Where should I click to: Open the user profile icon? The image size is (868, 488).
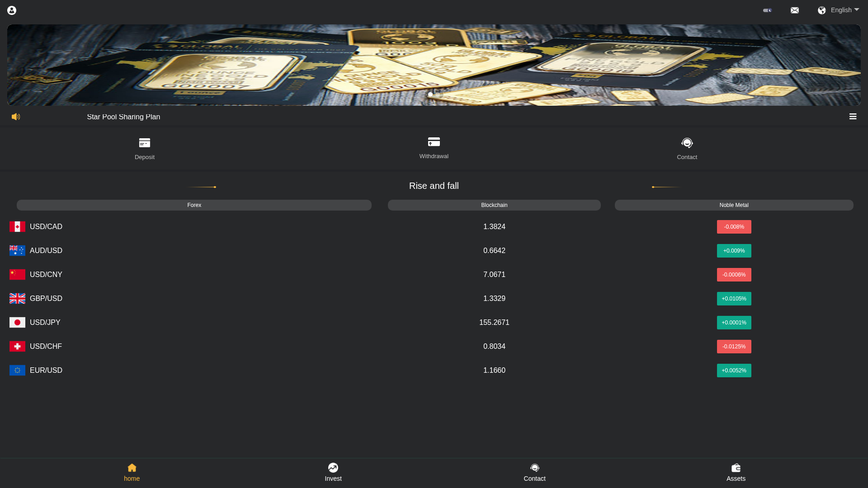click(12, 10)
